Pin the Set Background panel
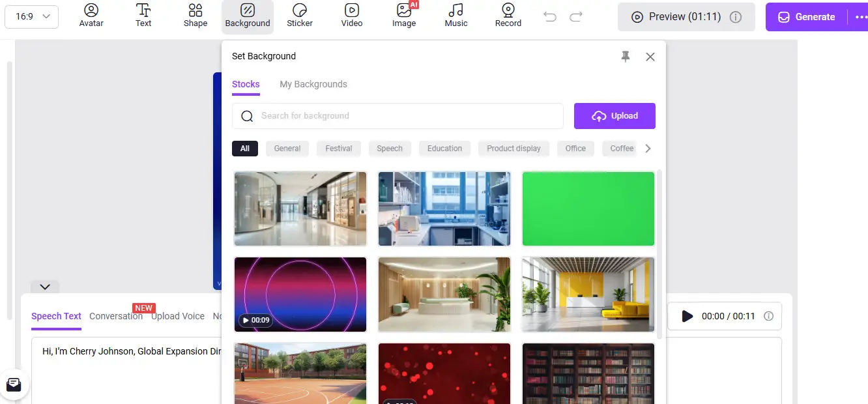 [626, 57]
